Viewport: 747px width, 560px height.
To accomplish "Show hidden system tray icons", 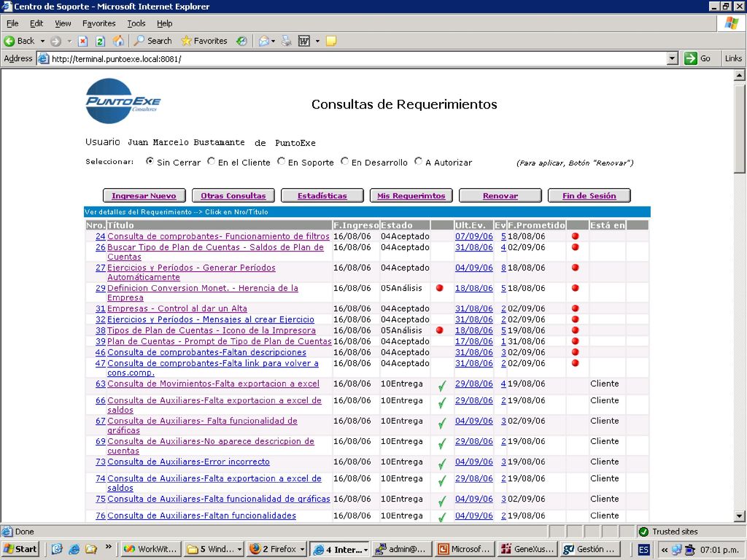I will (x=664, y=550).
